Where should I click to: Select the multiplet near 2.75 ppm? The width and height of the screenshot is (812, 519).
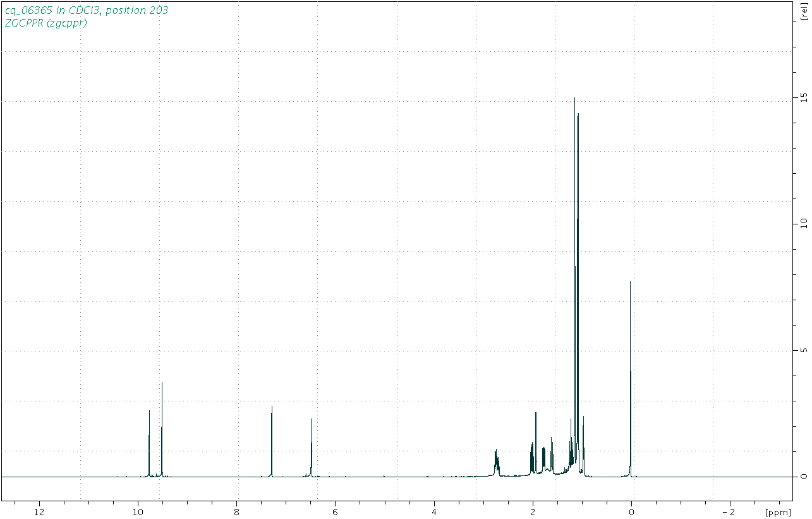tap(496, 461)
